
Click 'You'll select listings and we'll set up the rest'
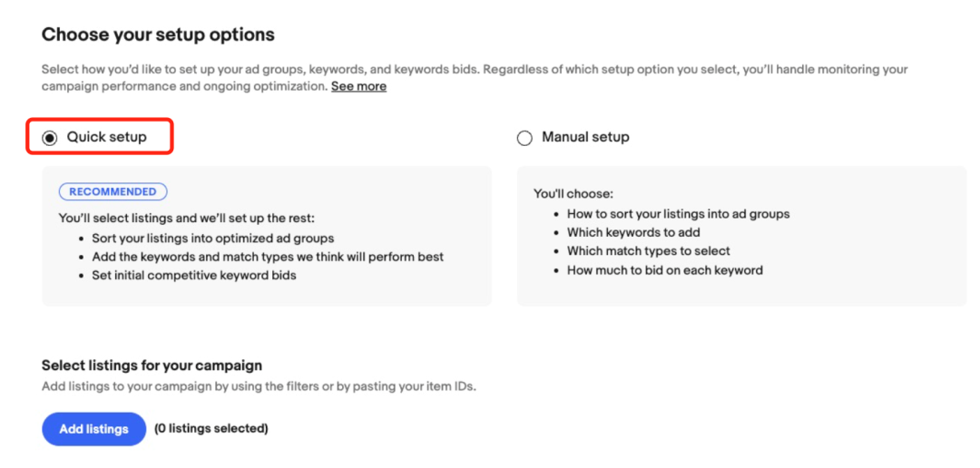click(184, 218)
